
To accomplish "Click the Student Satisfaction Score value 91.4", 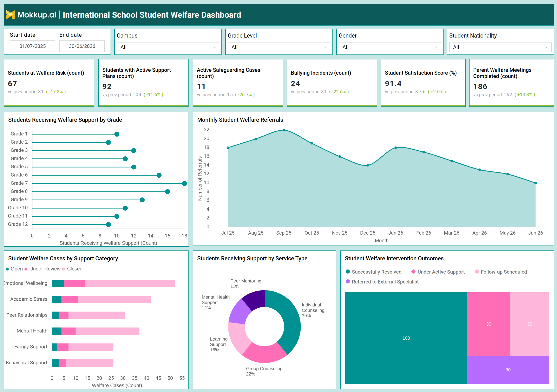I will click(393, 84).
